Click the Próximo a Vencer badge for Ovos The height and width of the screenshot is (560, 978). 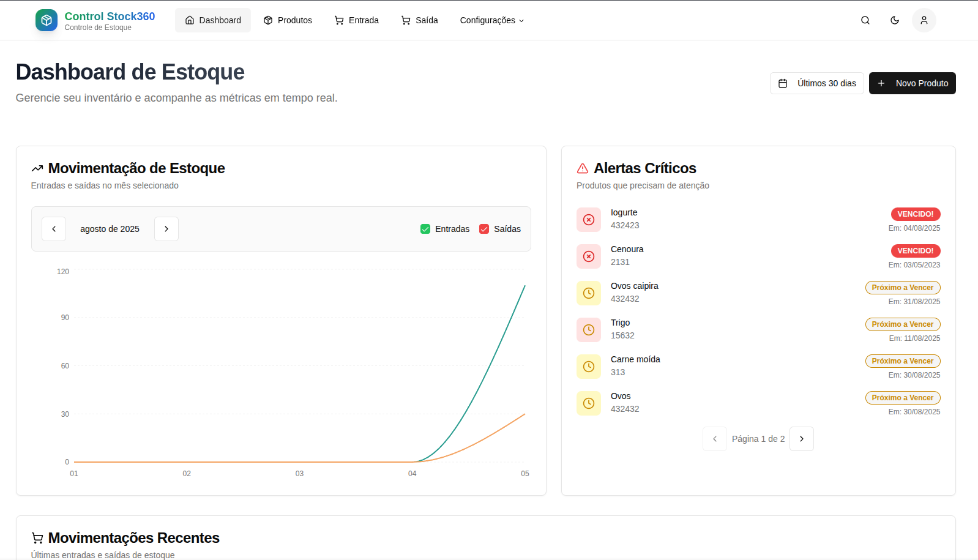[x=902, y=398]
